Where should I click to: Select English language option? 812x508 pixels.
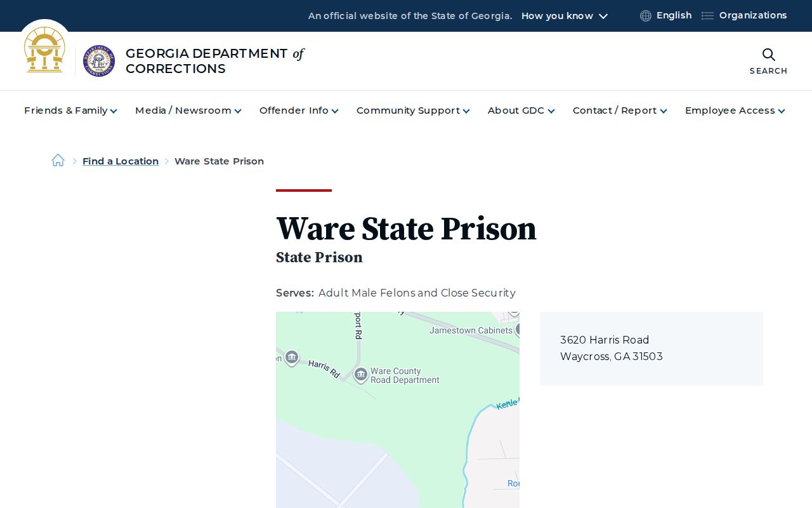[674, 15]
